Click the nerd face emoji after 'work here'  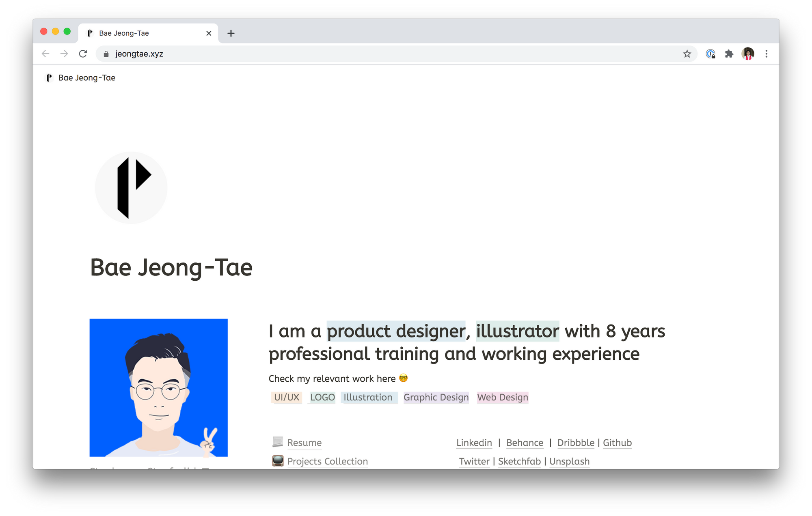(403, 378)
